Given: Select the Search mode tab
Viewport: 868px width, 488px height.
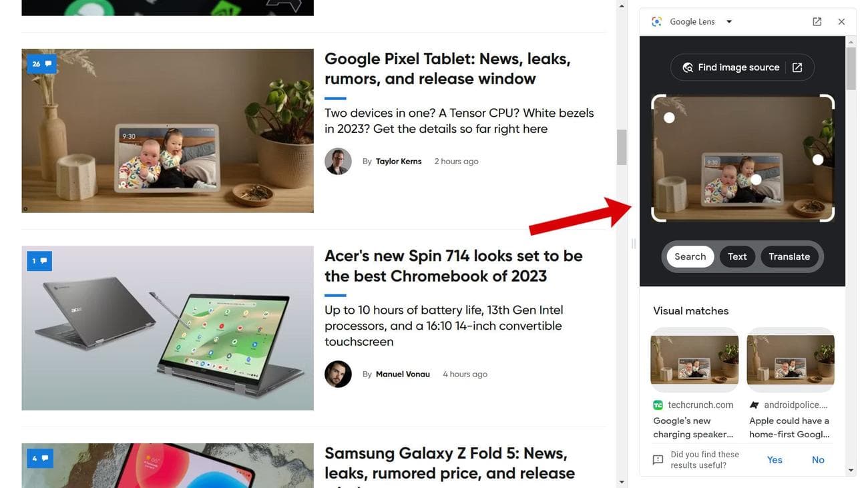Looking at the screenshot, I should 690,256.
